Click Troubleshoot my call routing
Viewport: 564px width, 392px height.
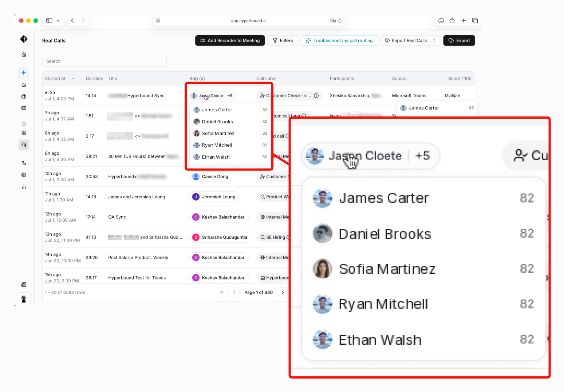(x=339, y=41)
